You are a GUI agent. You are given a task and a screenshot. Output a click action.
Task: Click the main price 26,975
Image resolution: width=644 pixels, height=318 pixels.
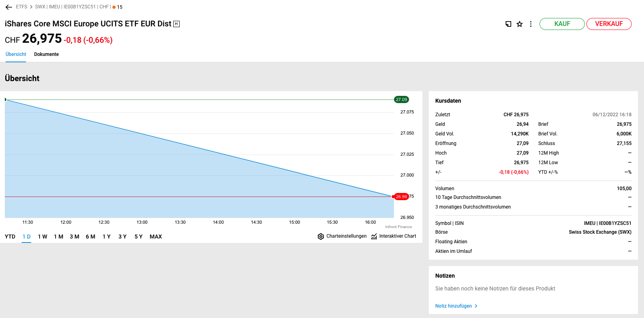point(42,39)
